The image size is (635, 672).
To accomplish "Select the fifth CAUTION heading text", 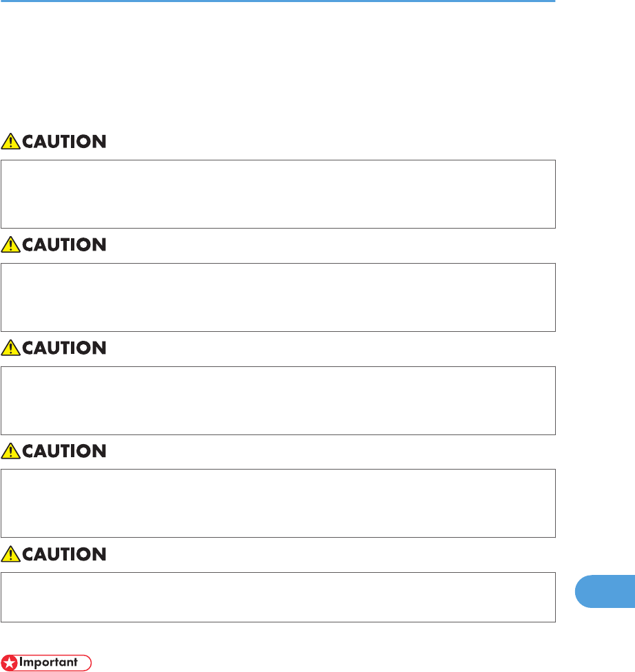I will [x=64, y=555].
